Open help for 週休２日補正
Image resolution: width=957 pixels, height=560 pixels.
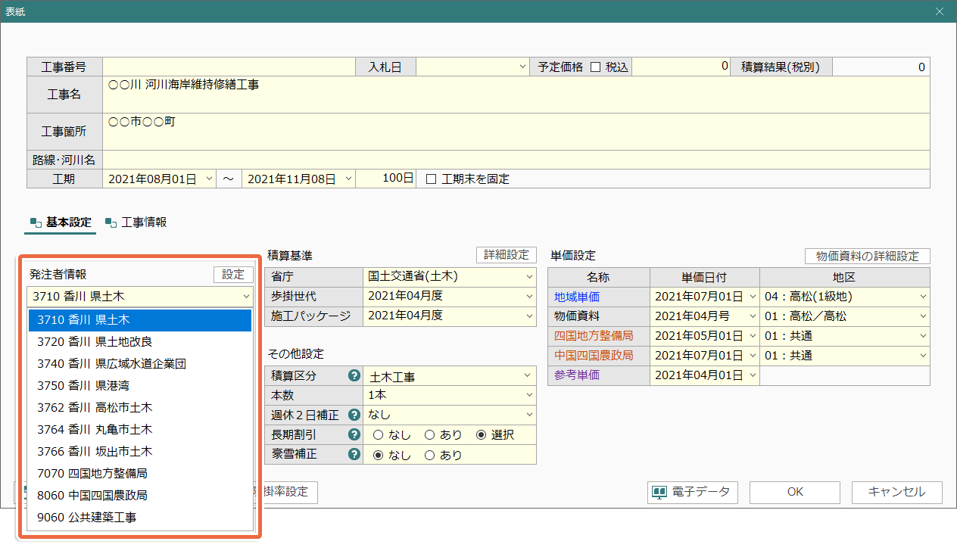[353, 415]
